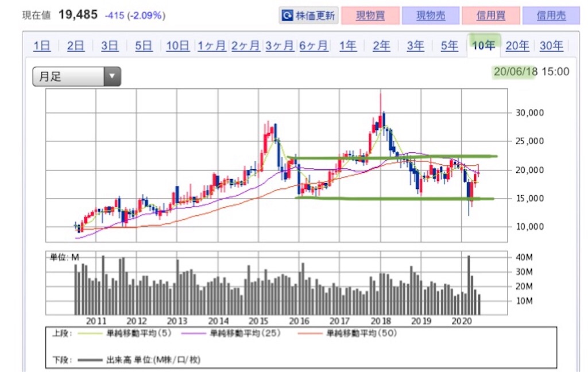Click the 30M volume axis label
Screen dimensions: 588x372
click(524, 272)
